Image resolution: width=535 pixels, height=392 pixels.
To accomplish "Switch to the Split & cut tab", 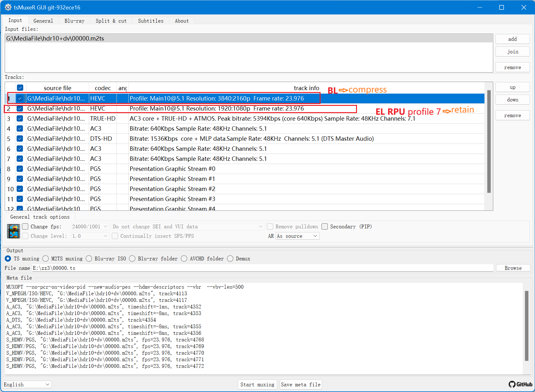I will tap(111, 21).
